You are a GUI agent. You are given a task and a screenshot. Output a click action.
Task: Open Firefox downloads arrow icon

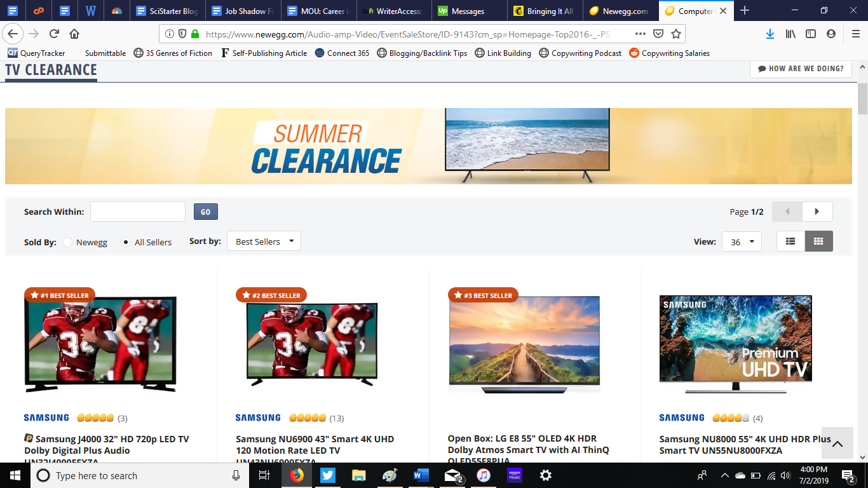pyautogui.click(x=770, y=34)
